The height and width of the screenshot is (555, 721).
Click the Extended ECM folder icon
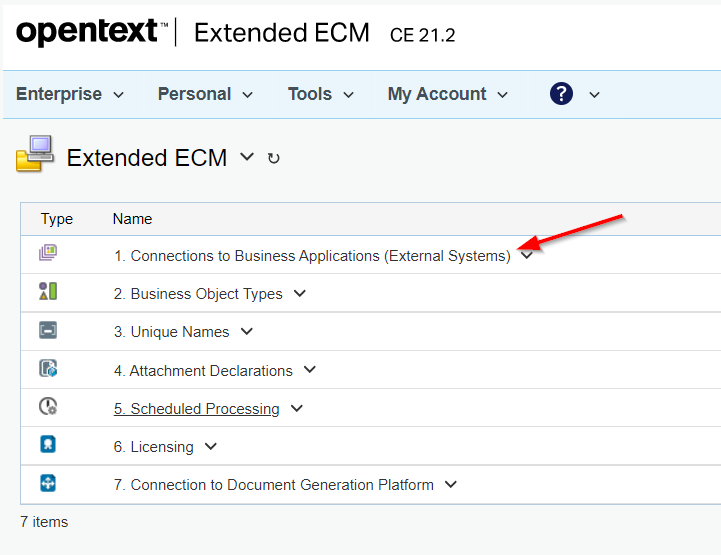tap(35, 155)
